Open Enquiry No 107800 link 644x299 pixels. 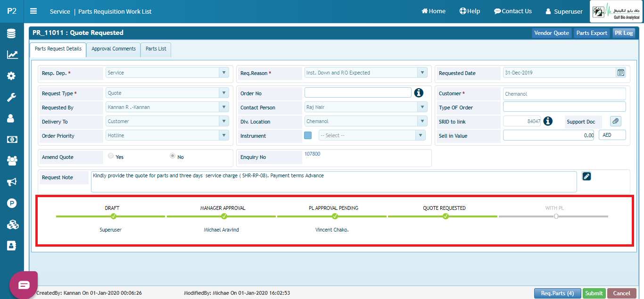click(312, 154)
